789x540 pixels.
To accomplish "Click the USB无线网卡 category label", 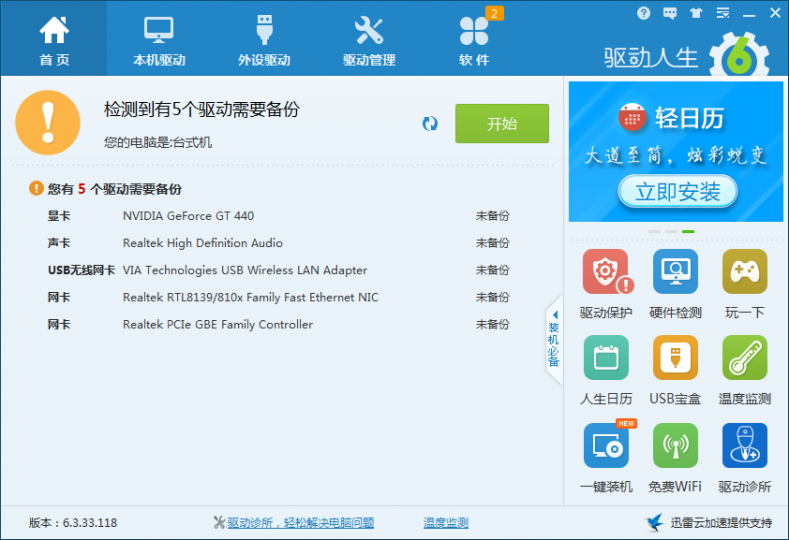I will [x=81, y=270].
